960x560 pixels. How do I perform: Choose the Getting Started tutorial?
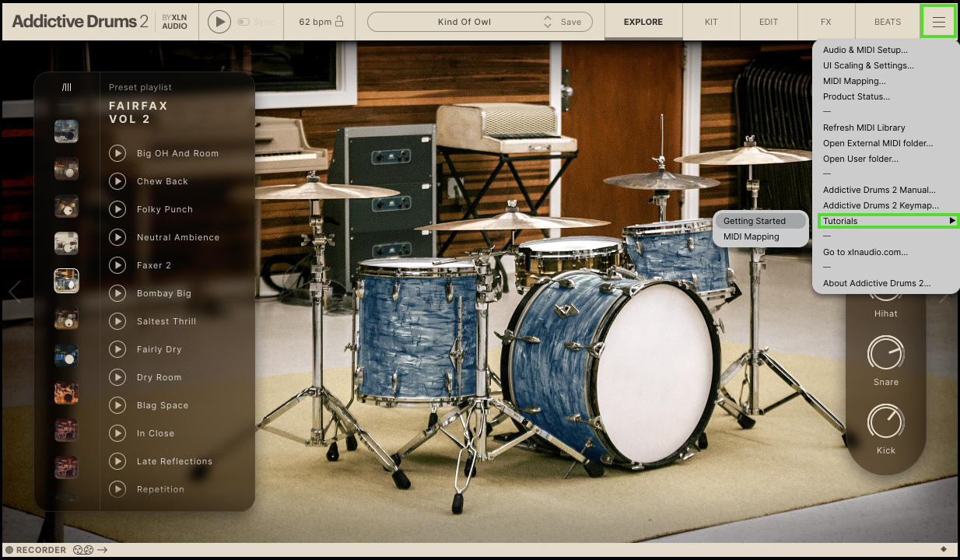[x=760, y=221]
